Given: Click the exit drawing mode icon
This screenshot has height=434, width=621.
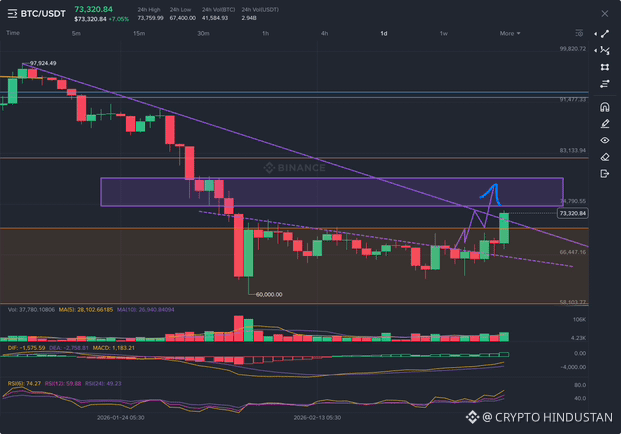Looking at the screenshot, I should (605, 173).
